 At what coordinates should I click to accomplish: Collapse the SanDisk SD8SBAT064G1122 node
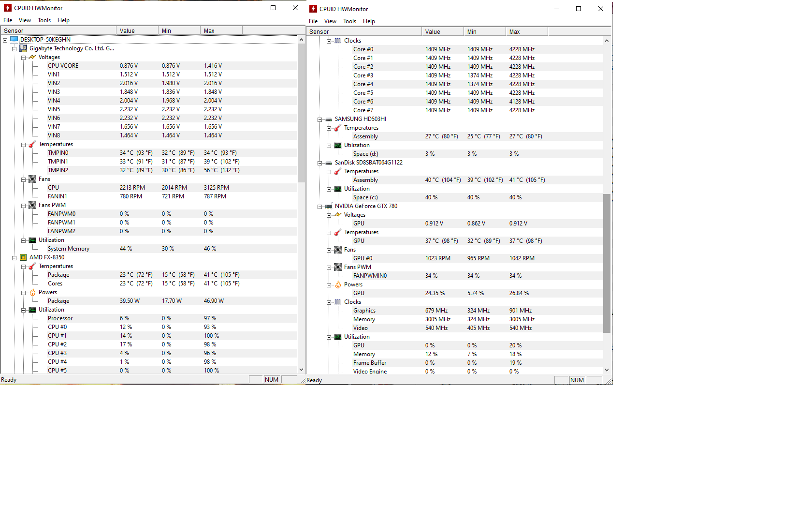(x=319, y=163)
